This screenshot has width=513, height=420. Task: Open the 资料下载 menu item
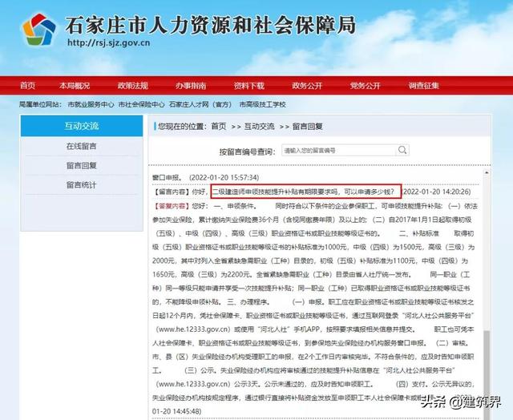(249, 86)
